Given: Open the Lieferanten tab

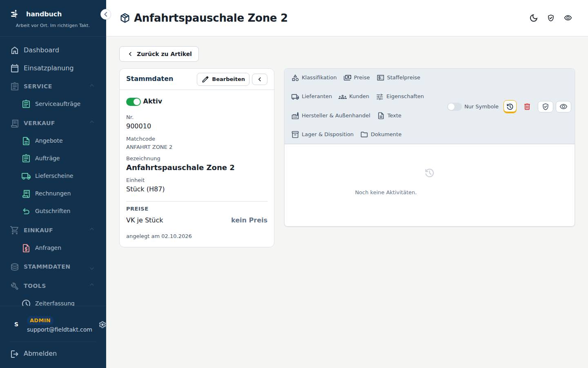Looking at the screenshot, I should (312, 96).
